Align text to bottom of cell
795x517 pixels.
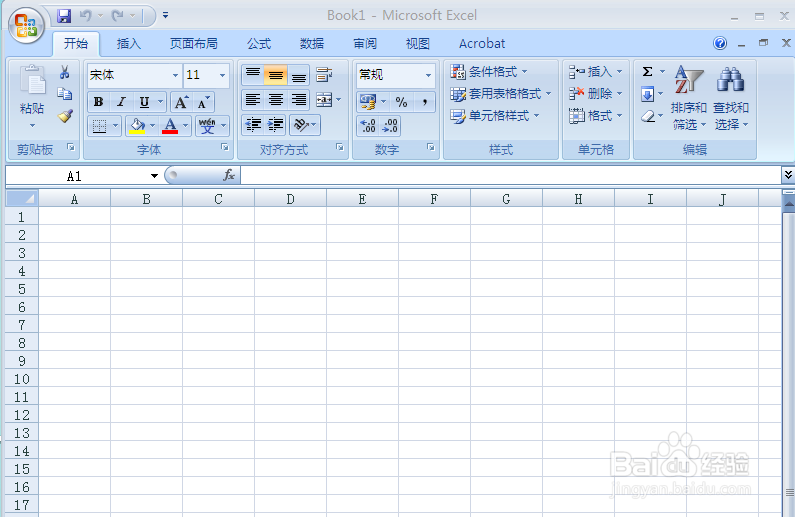coord(299,75)
